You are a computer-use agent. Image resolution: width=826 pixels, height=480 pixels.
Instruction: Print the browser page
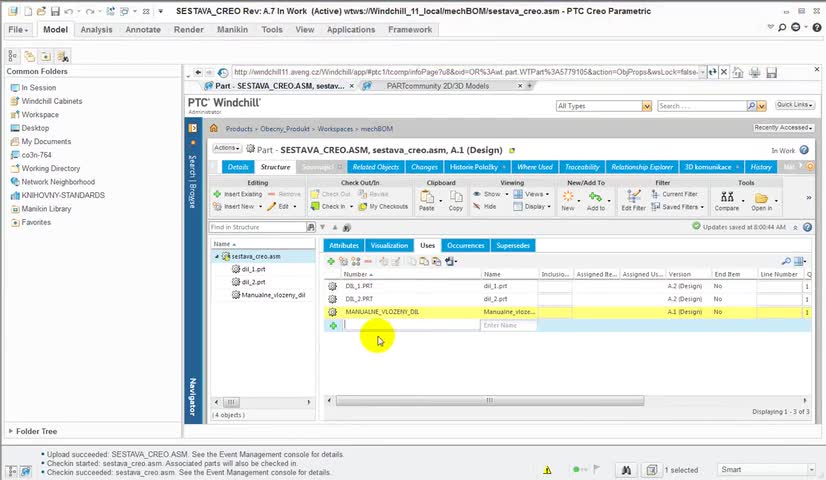(755, 72)
